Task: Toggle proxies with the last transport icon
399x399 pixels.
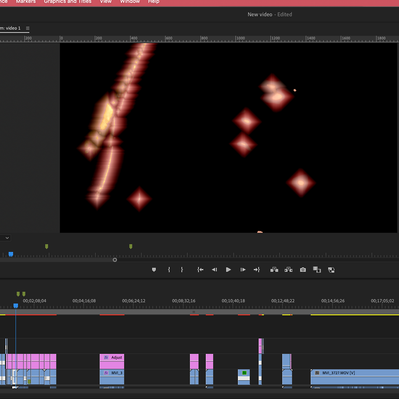Action: [x=331, y=270]
